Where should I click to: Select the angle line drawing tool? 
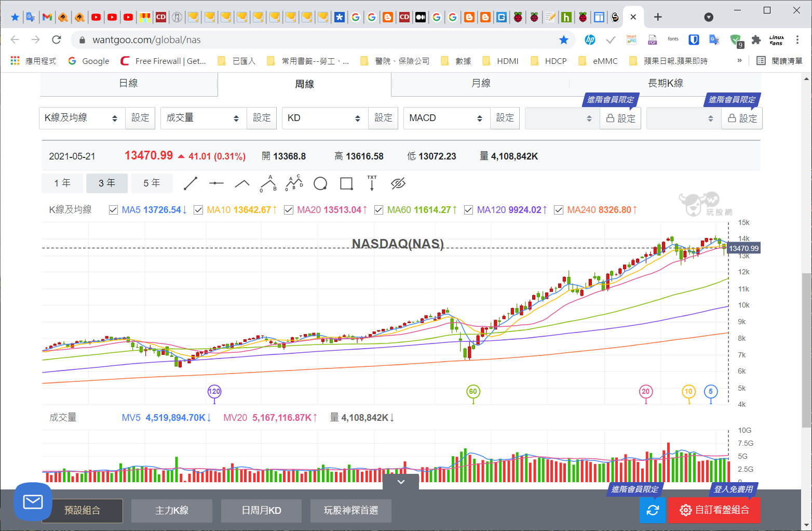point(242,183)
